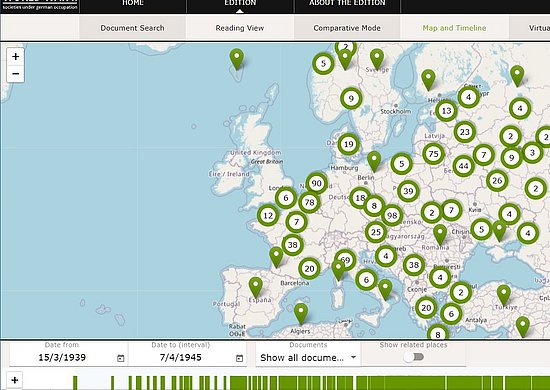This screenshot has height=390, width=550.
Task: Select the pin marker near Berlin
Action: click(x=374, y=162)
